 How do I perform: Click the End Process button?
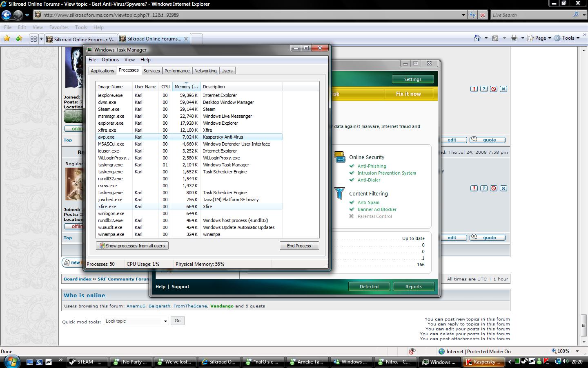point(299,246)
